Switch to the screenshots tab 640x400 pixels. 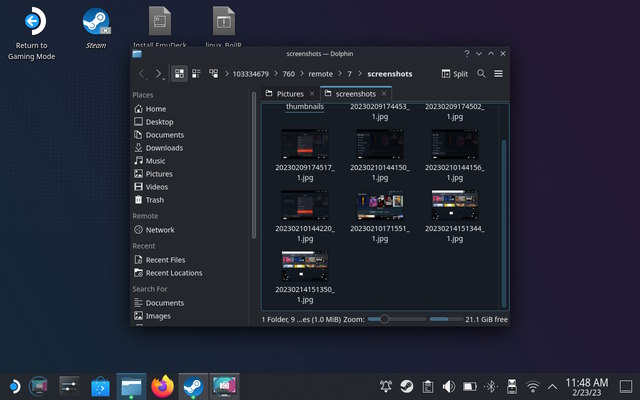coord(356,94)
